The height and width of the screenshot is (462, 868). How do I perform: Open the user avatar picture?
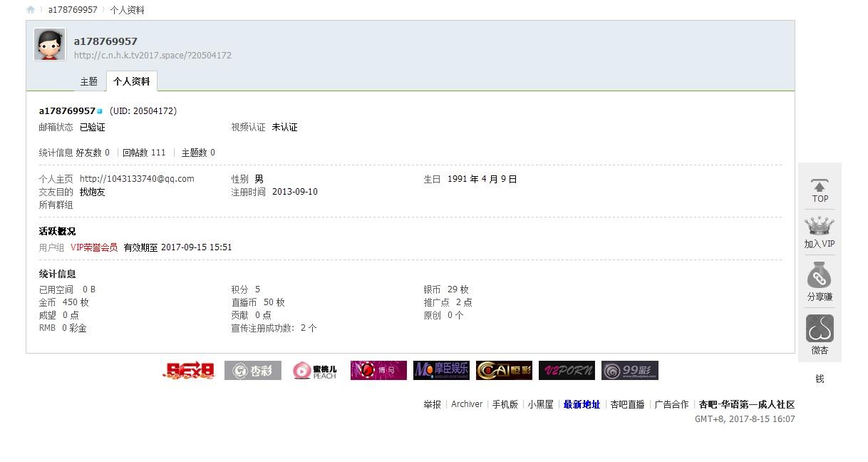point(50,44)
